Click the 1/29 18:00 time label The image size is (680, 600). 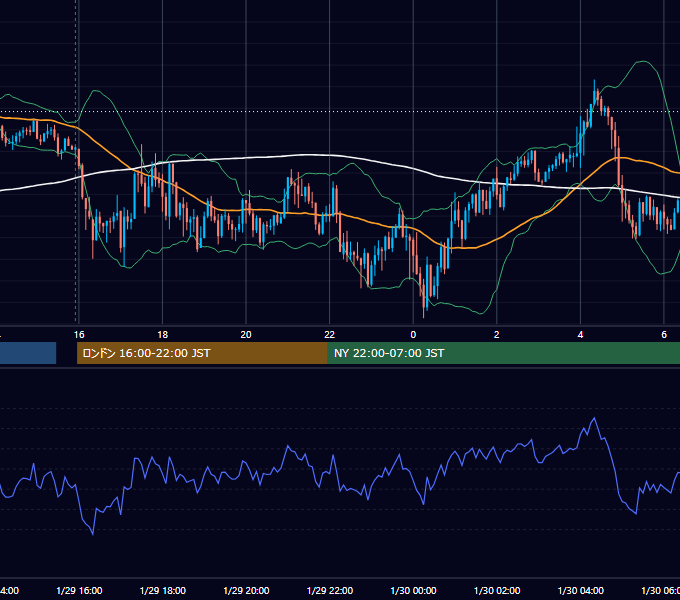click(163, 590)
